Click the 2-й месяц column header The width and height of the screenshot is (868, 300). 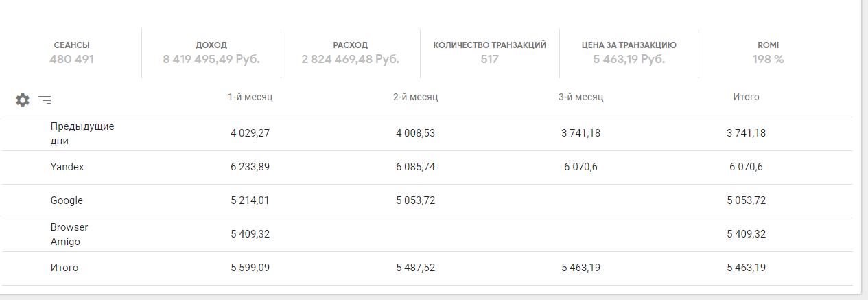tap(415, 97)
